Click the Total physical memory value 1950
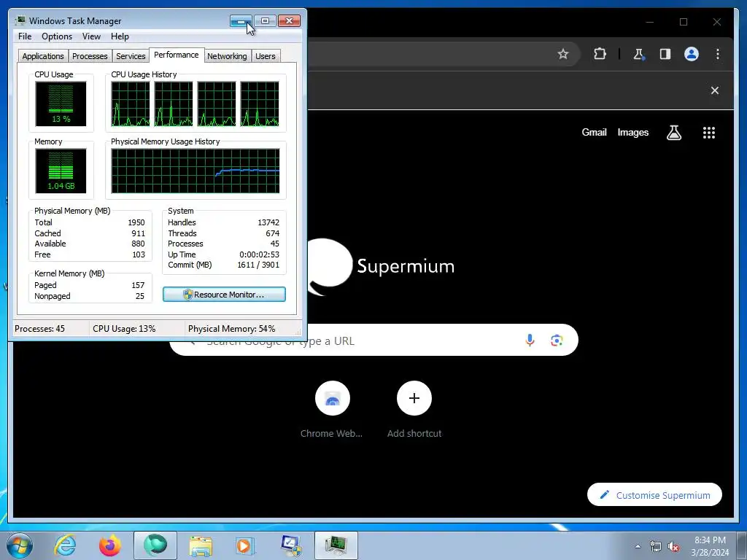Screen dimensions: 747x560 pos(136,222)
